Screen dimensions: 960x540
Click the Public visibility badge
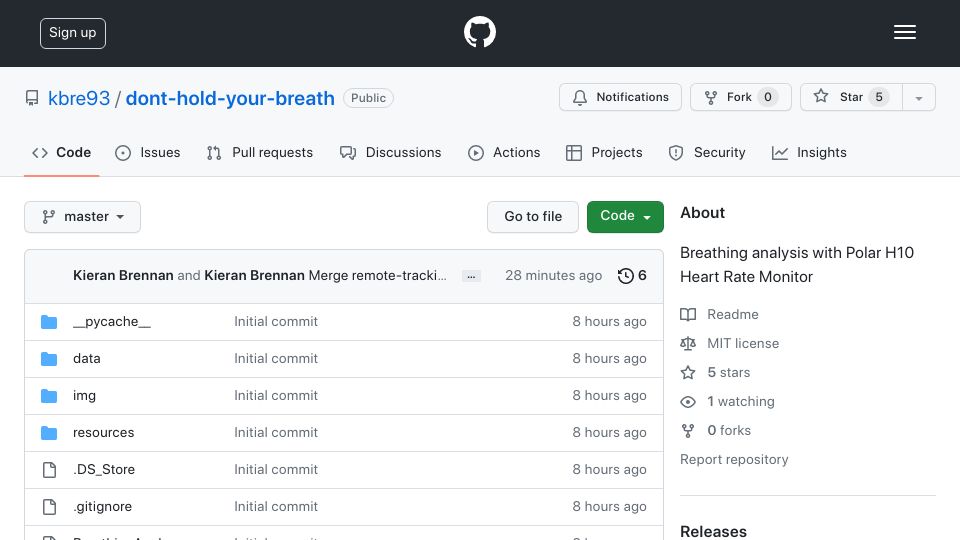tap(368, 99)
